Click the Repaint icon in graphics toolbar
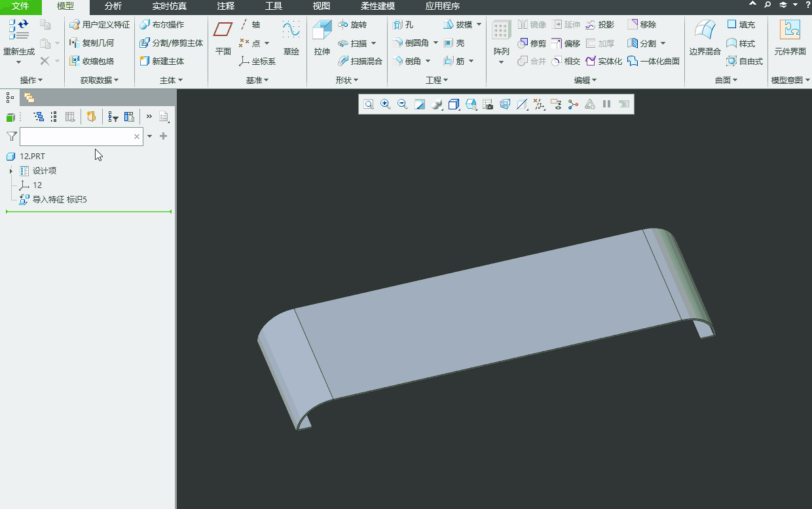The height and width of the screenshot is (509, 812). coord(420,104)
